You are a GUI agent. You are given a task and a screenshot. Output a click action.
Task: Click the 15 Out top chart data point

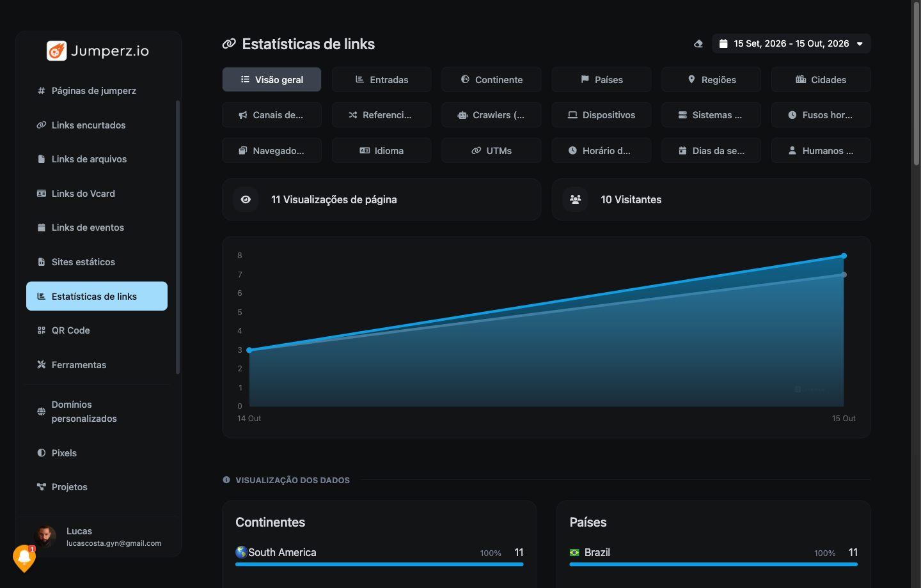pyautogui.click(x=844, y=256)
